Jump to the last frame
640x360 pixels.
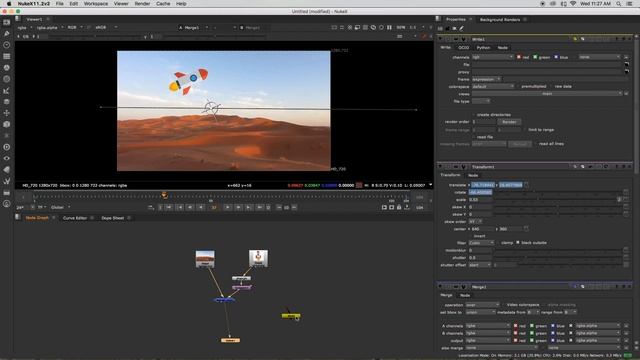[259, 207]
